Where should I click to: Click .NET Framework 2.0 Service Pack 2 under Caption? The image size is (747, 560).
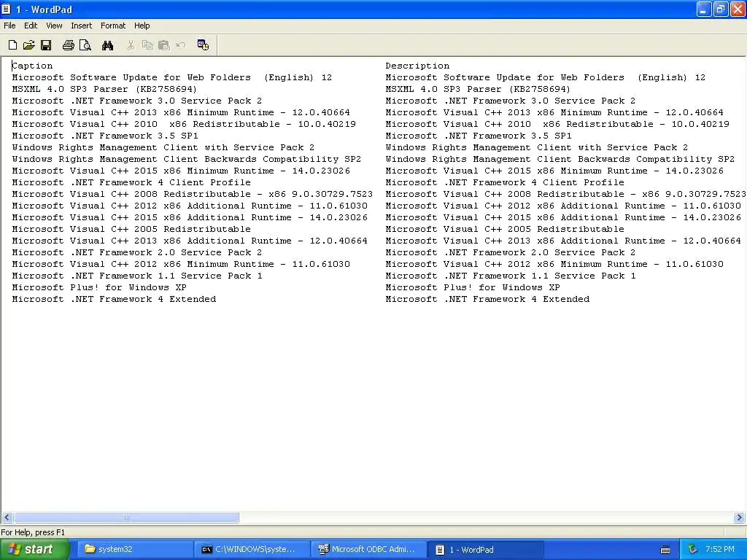137,252
